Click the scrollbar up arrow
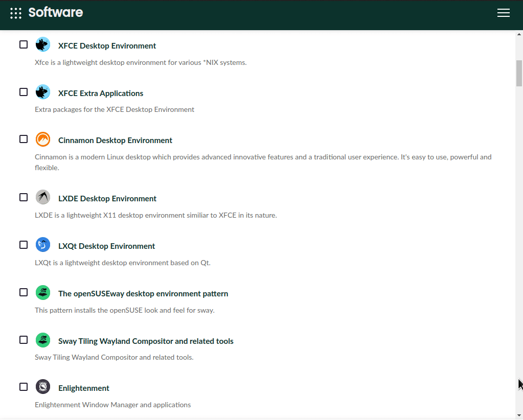Screen dimensions: 523x420 (x=519, y=34)
